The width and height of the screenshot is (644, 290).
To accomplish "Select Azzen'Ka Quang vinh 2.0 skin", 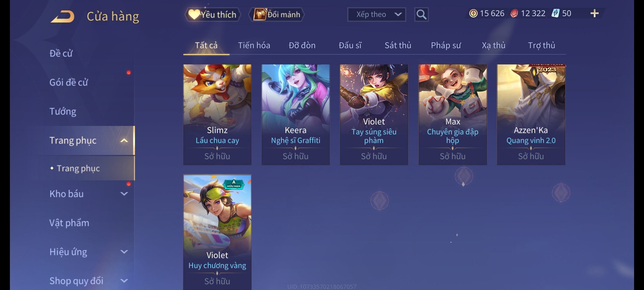I will (x=531, y=115).
